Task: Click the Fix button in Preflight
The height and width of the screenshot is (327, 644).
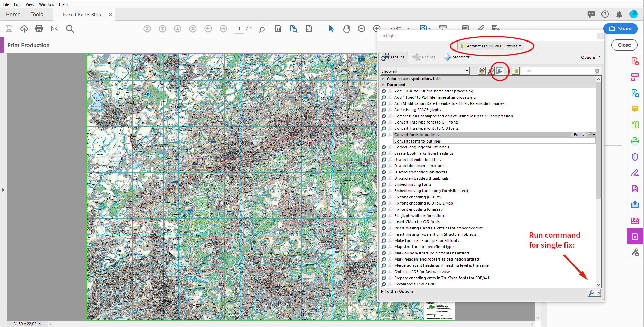Action: pos(594,293)
